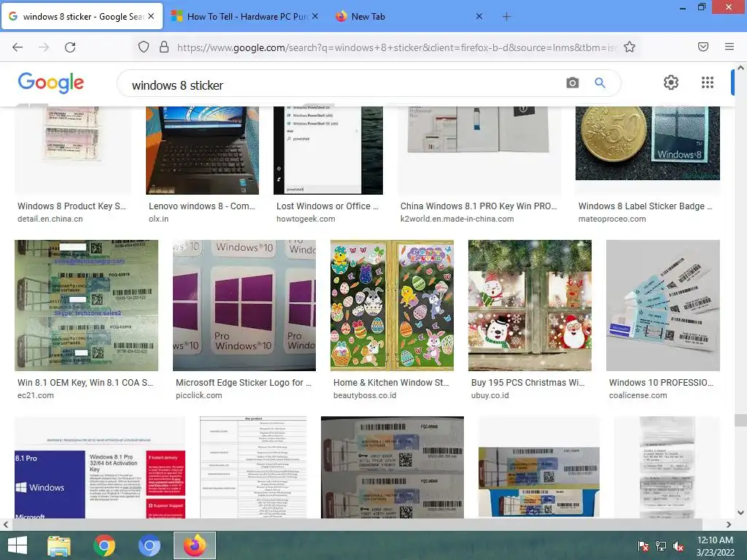Open the Action Center flag icon

(x=643, y=546)
